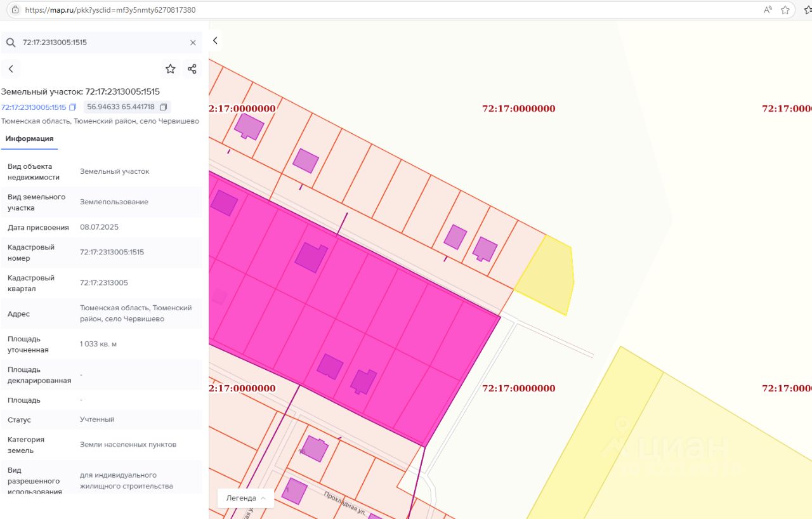Collapse the left information side panel
The image size is (812, 519).
(x=215, y=41)
